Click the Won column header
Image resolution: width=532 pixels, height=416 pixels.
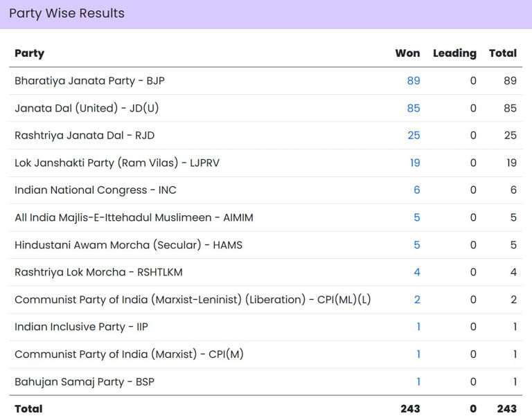pos(407,53)
